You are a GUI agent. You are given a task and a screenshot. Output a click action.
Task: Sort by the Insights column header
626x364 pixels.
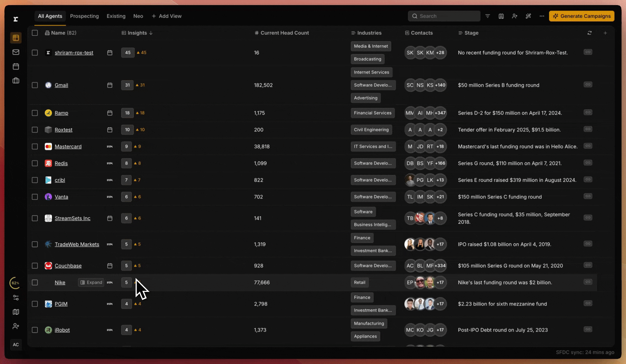[x=137, y=33]
